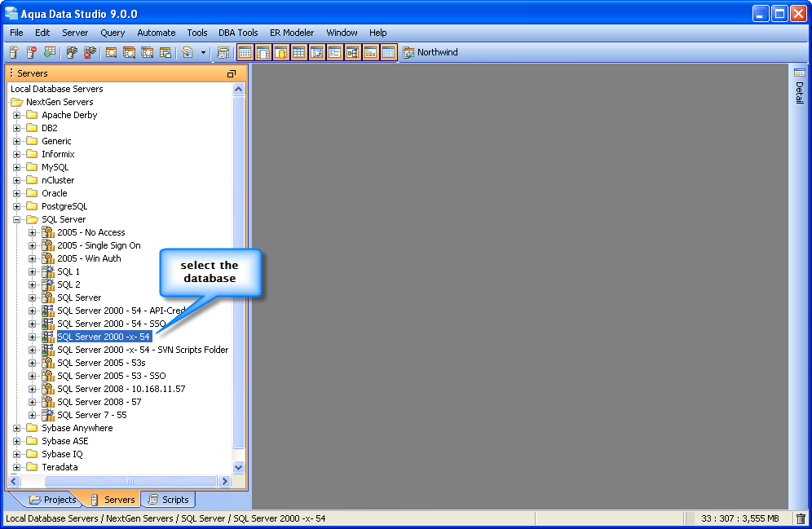The height and width of the screenshot is (529, 812).
Task: Expand the Apache Derby folder node
Action: 16,115
